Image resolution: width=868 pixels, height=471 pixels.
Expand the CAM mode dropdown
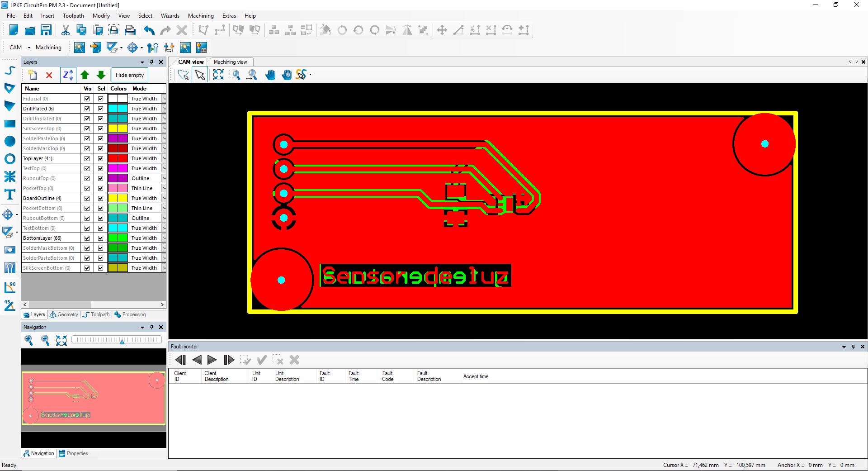29,48
